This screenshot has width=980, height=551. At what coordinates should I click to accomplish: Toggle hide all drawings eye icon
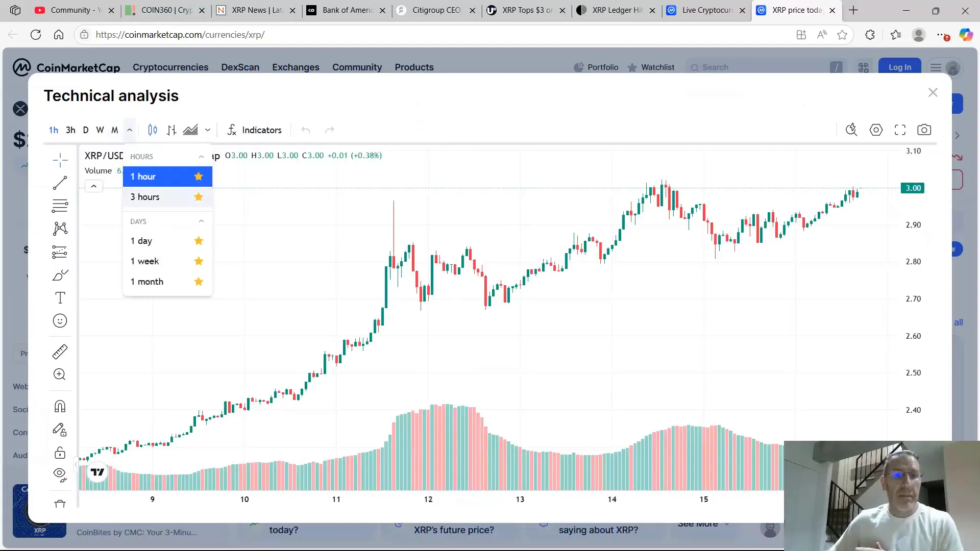(x=60, y=475)
